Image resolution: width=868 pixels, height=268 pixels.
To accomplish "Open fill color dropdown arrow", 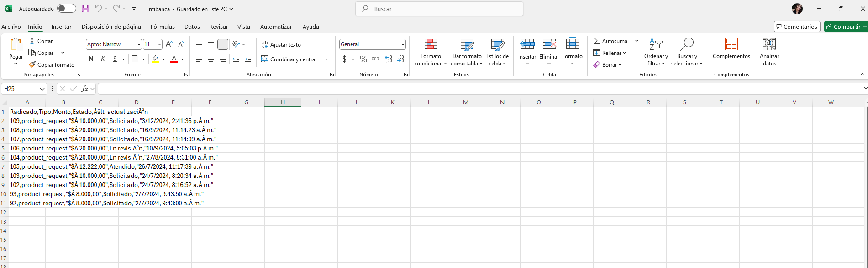I will point(163,59).
